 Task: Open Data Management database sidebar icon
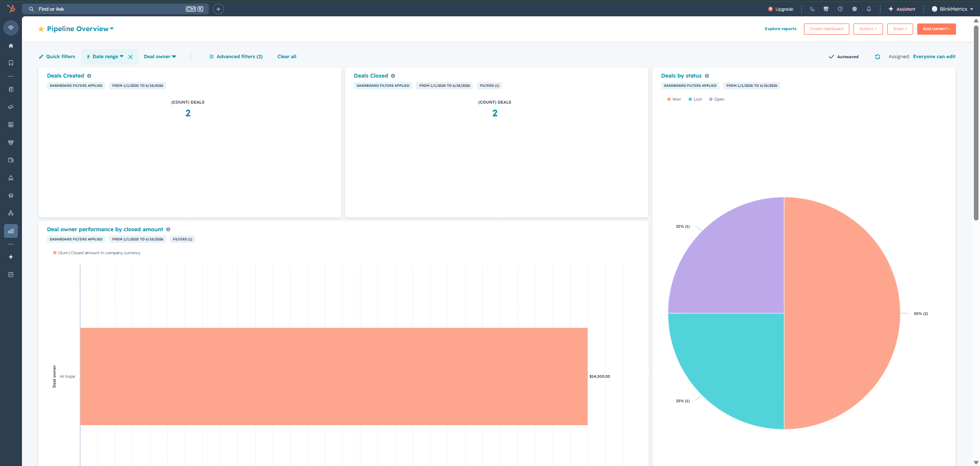pyautogui.click(x=11, y=195)
